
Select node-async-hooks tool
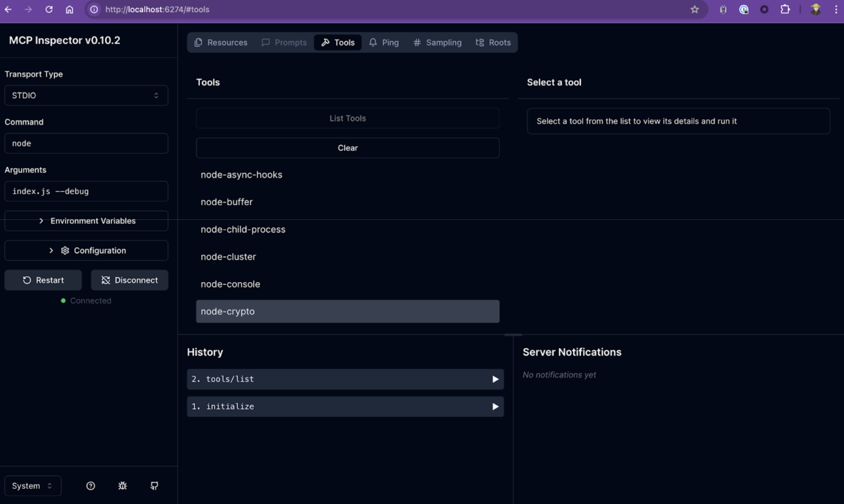(347, 175)
